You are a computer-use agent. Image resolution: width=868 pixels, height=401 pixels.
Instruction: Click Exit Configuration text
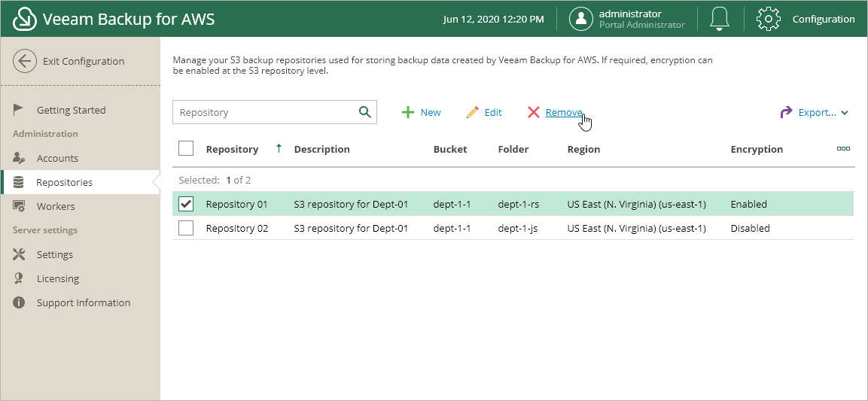[x=84, y=62]
